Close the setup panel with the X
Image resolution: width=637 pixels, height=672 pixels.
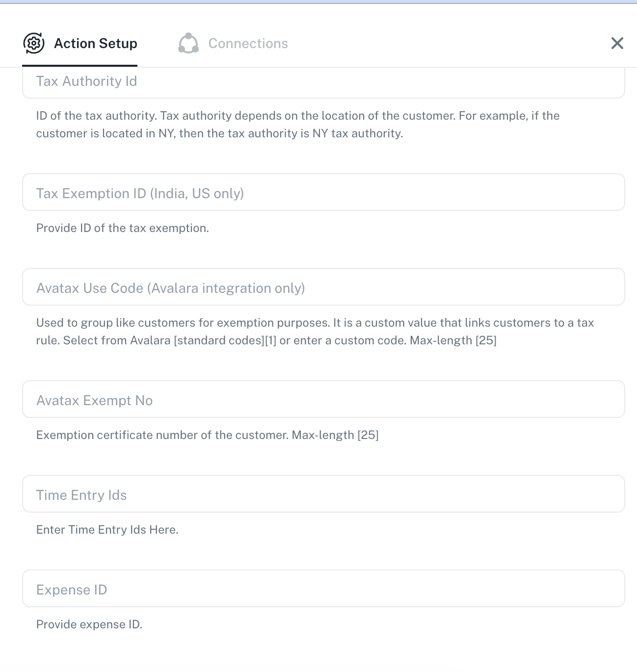pos(617,43)
